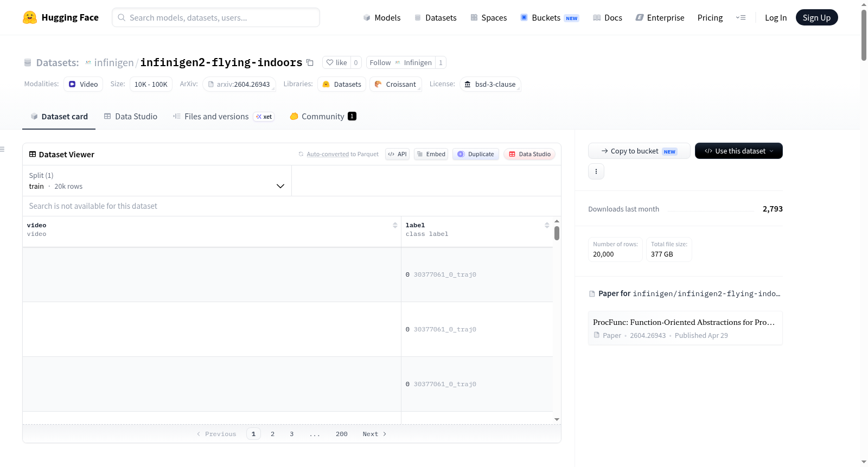Go to the Next page

pos(374,434)
